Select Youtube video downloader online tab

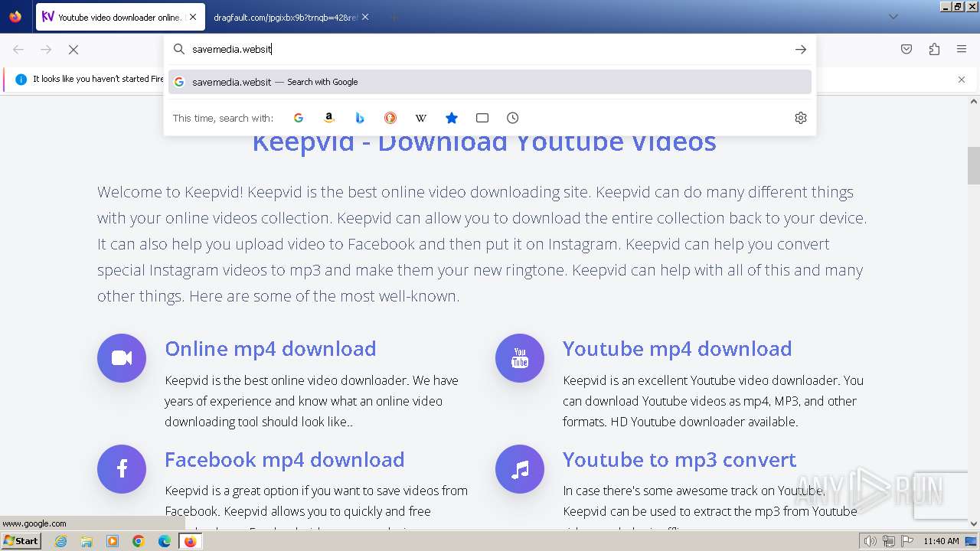click(119, 17)
